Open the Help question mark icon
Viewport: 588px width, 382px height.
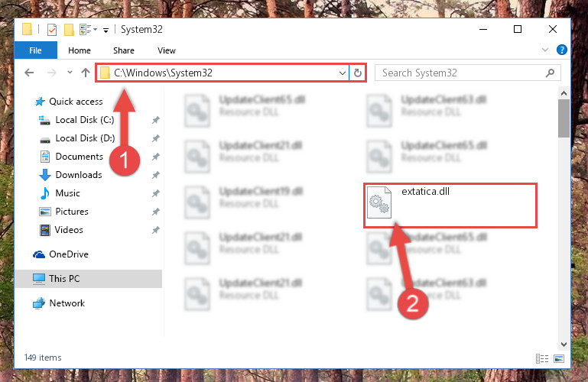point(562,50)
